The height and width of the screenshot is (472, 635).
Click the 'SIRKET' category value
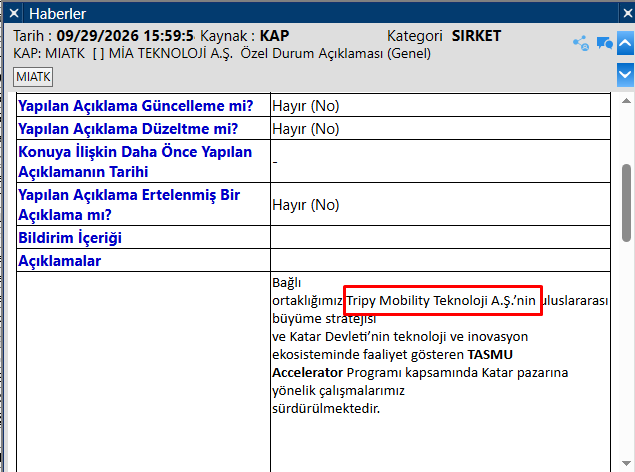(x=476, y=36)
